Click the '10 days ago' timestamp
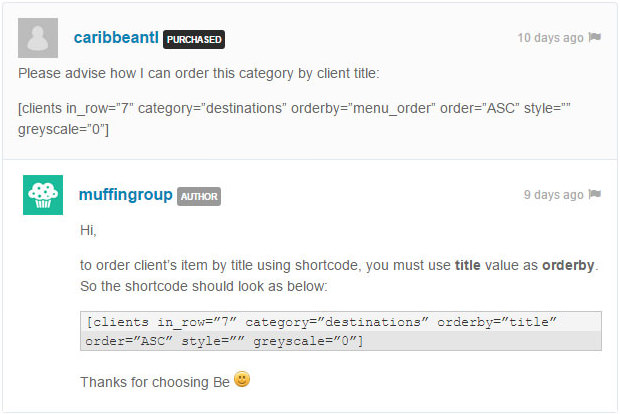The image size is (620, 414). coord(550,38)
